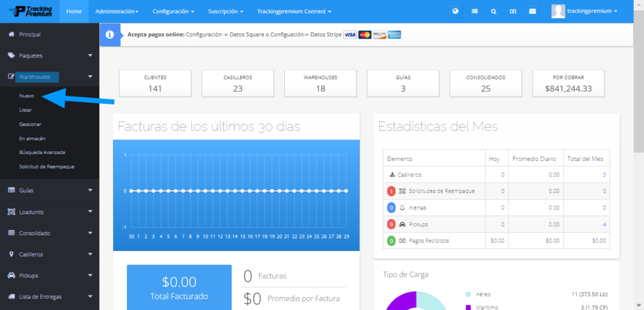The height and width of the screenshot is (310, 644).
Task: Select Gestionar under Warehouses
Action: click(x=30, y=124)
